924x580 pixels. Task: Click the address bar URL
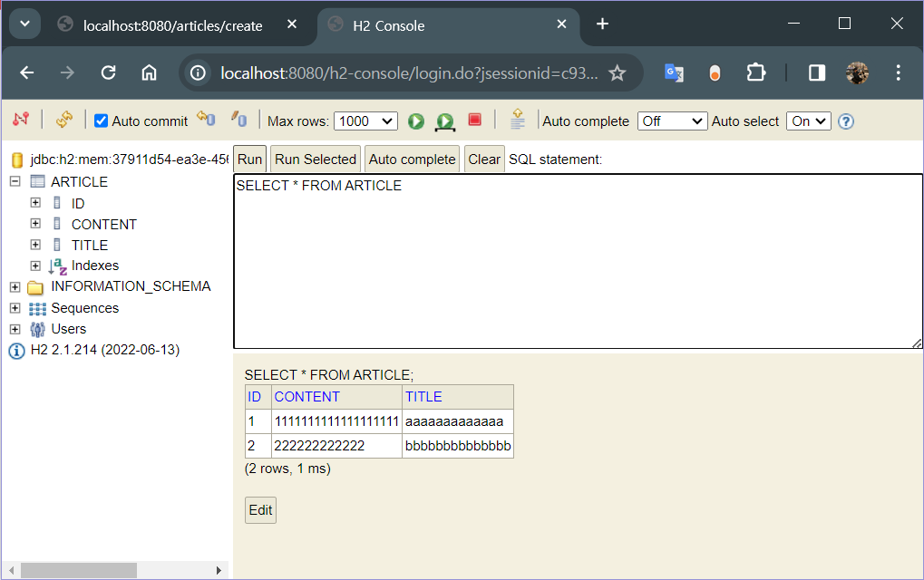click(409, 73)
